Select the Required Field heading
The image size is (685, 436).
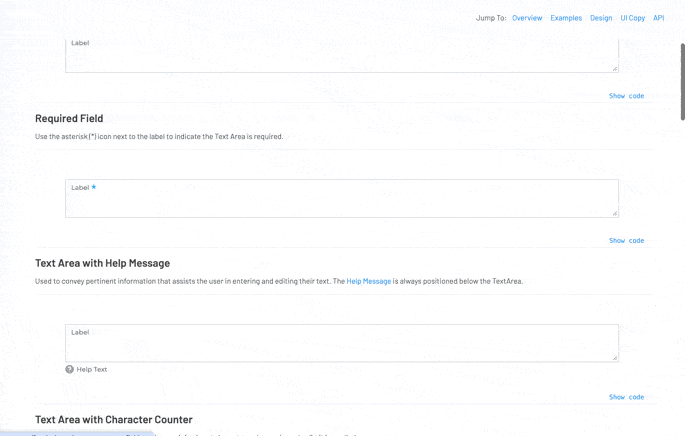click(69, 118)
